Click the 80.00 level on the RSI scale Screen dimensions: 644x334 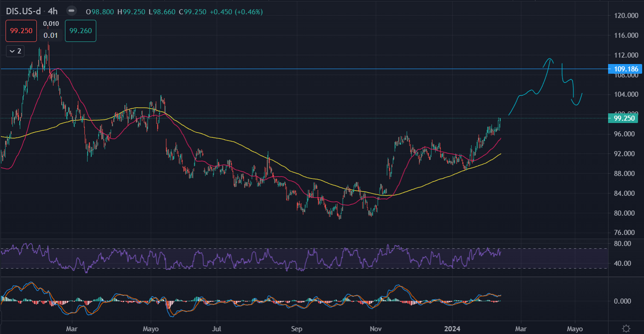(623, 243)
